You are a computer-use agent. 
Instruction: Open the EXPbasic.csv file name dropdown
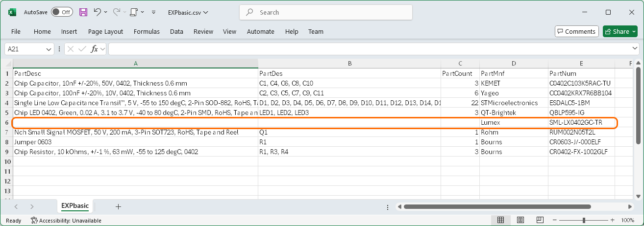(187, 12)
